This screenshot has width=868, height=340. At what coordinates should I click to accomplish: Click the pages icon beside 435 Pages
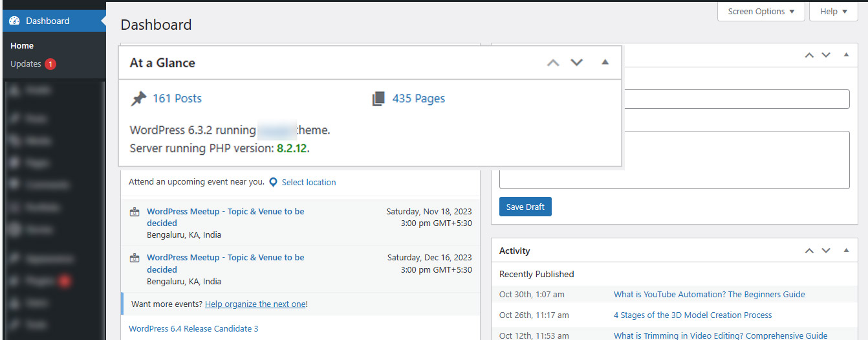tap(378, 98)
